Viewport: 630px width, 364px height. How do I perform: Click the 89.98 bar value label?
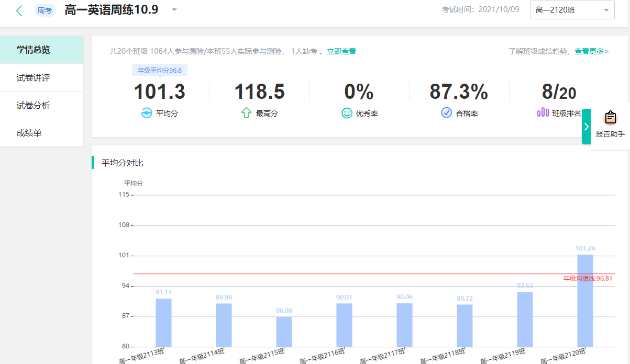tap(224, 297)
